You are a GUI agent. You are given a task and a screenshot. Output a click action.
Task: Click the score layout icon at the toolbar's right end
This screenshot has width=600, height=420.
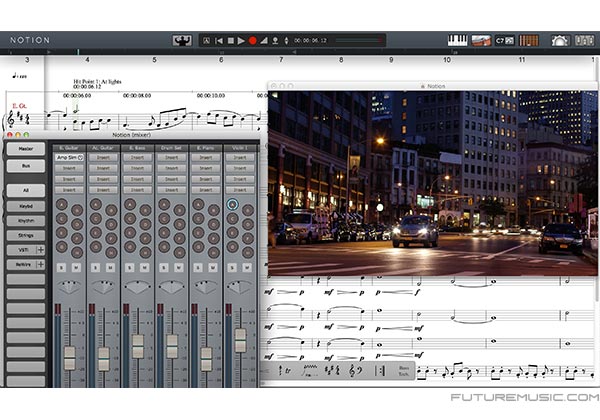[584, 40]
